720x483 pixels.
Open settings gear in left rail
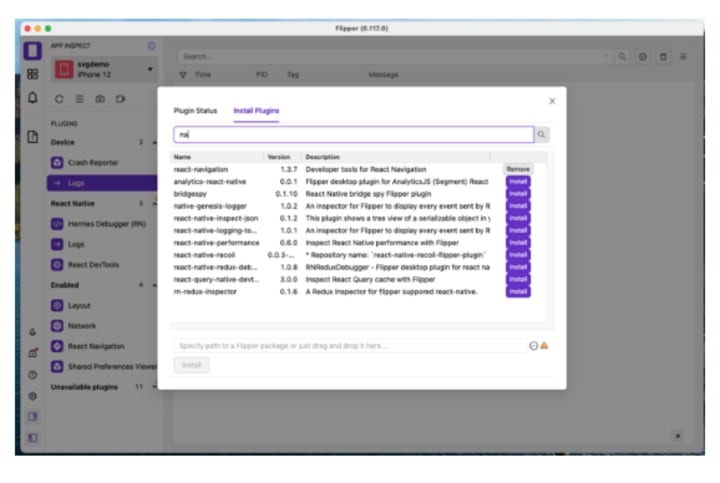click(x=33, y=396)
